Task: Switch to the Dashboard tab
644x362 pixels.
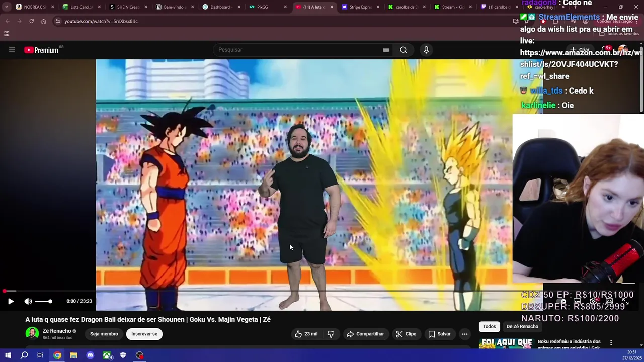Action: coord(220,7)
